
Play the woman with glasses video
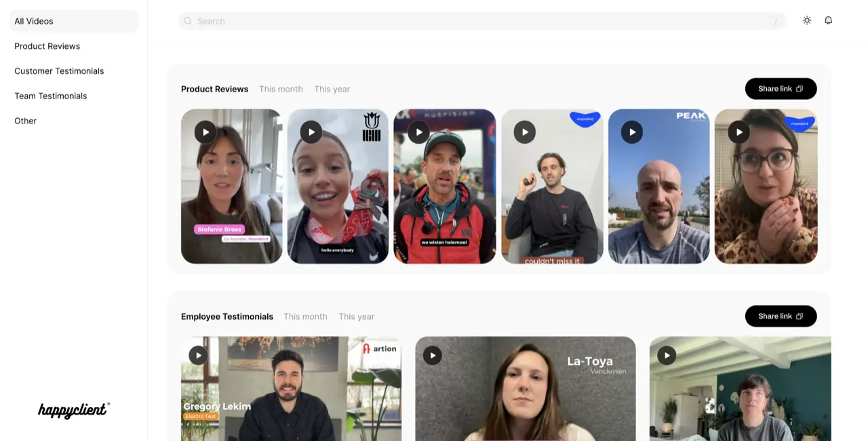tap(738, 132)
